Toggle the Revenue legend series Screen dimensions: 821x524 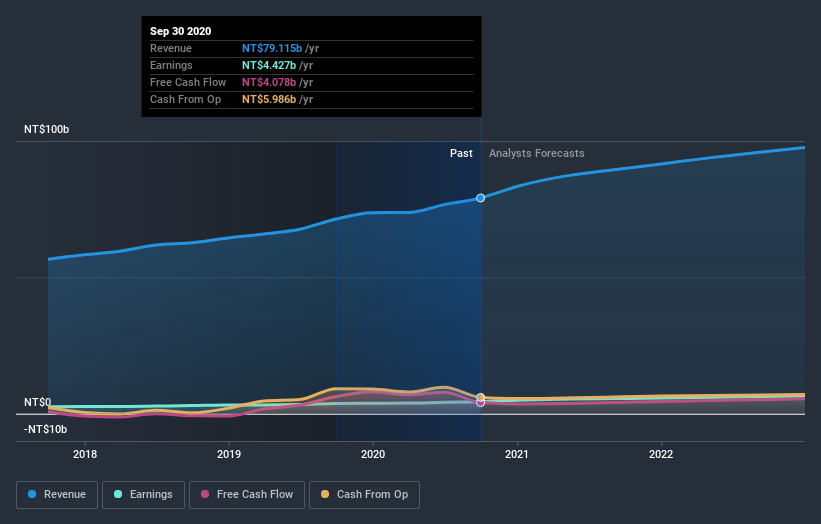(57, 495)
